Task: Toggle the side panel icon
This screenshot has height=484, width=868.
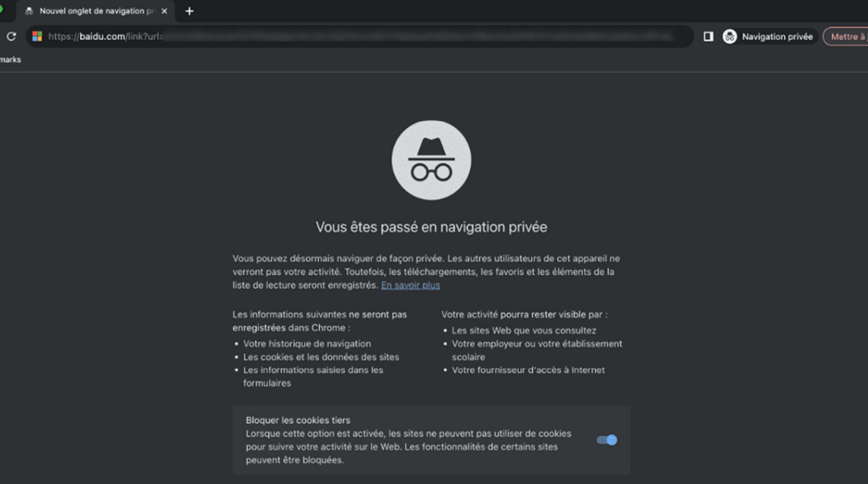Action: point(708,36)
